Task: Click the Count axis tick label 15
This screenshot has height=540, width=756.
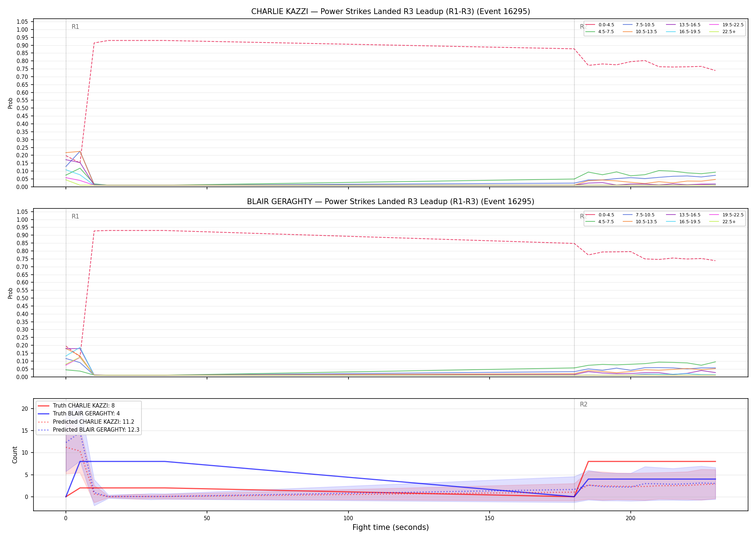Action: tap(24, 431)
